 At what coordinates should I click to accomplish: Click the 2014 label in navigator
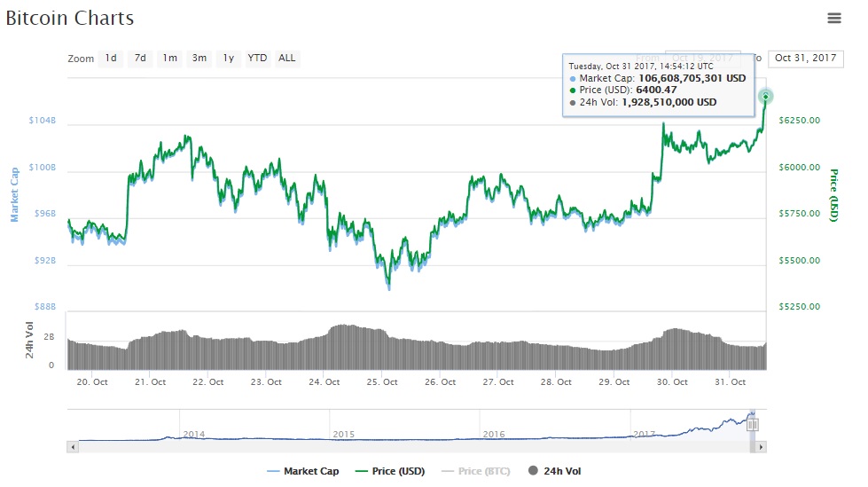pos(194,435)
